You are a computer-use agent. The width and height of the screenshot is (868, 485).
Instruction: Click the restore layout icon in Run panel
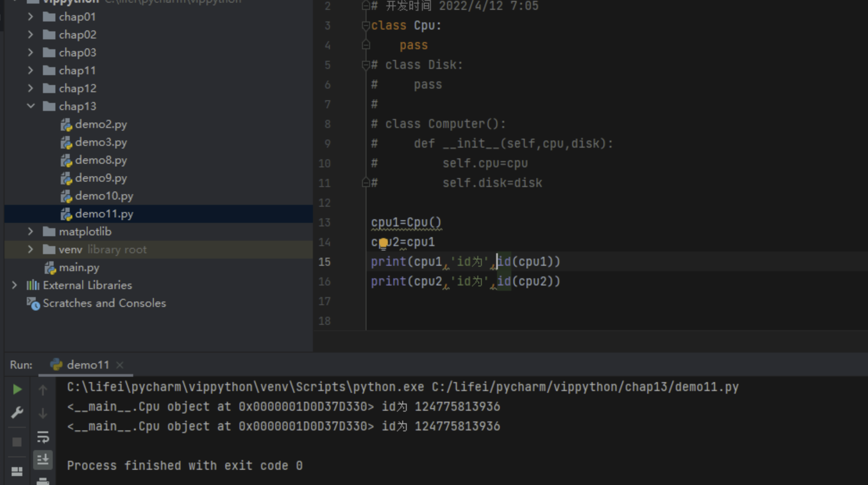point(17,471)
